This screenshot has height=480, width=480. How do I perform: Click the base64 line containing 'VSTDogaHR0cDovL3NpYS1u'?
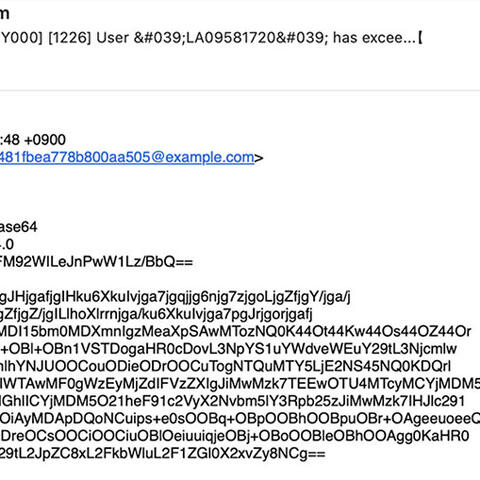click(228, 349)
